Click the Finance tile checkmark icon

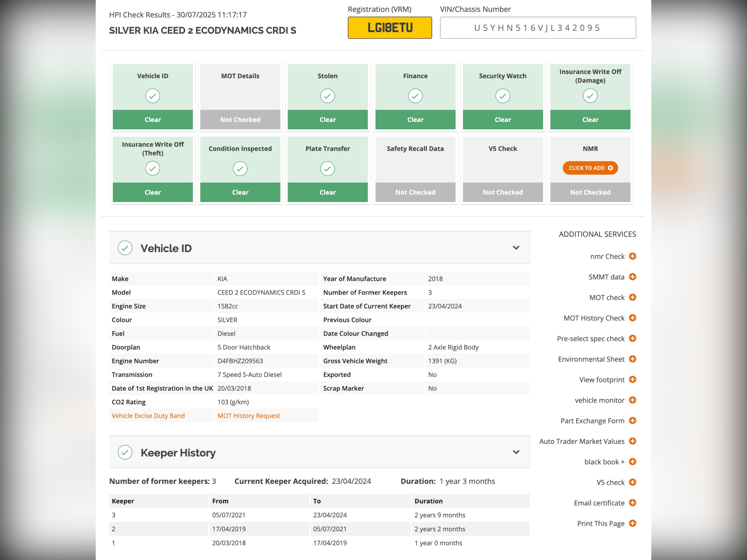click(x=416, y=96)
